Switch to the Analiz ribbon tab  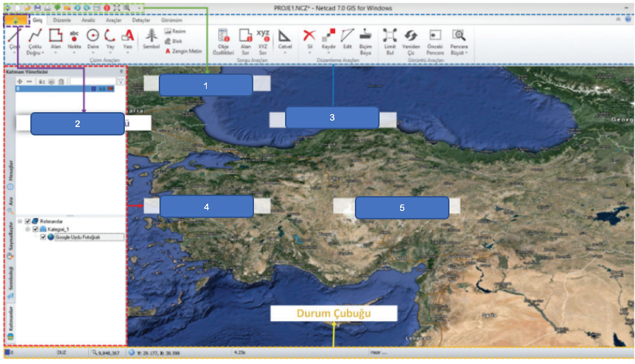coord(88,20)
